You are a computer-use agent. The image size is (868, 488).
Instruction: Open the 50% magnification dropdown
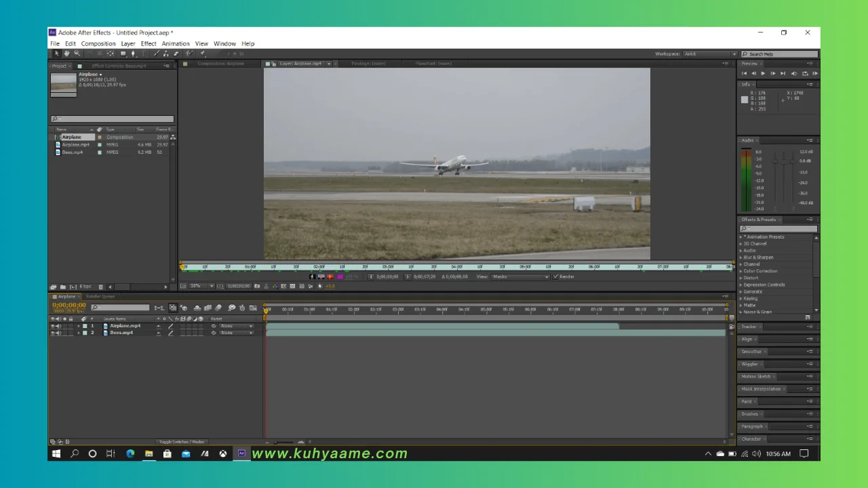[x=201, y=286]
